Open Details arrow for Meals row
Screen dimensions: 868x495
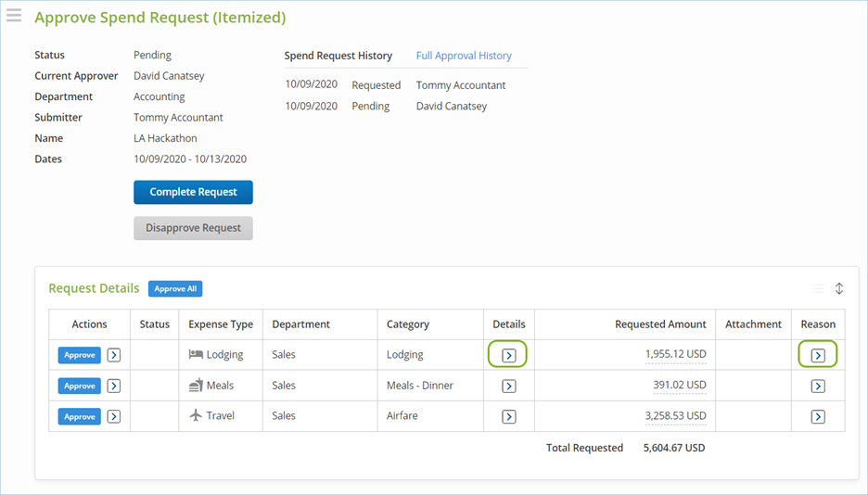[508, 386]
